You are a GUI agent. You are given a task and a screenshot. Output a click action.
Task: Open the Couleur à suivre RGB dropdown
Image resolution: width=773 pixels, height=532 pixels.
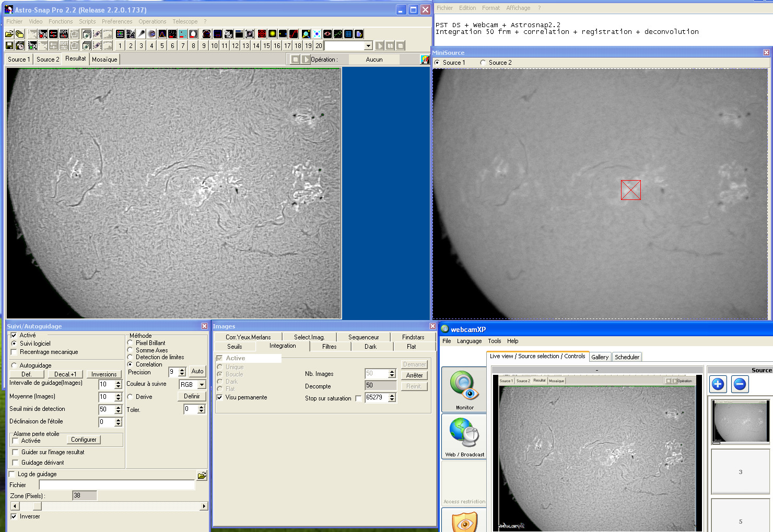pyautogui.click(x=202, y=385)
